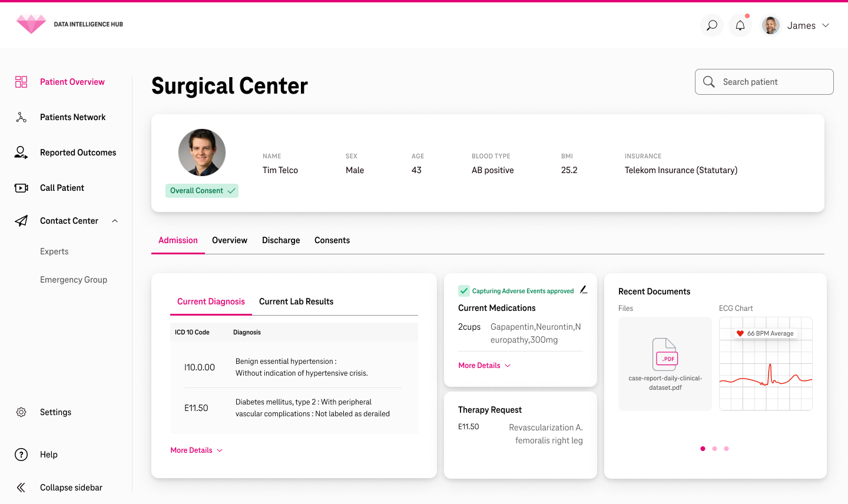
Task: Check notifications by clicking the bell icon
Action: 740,25
